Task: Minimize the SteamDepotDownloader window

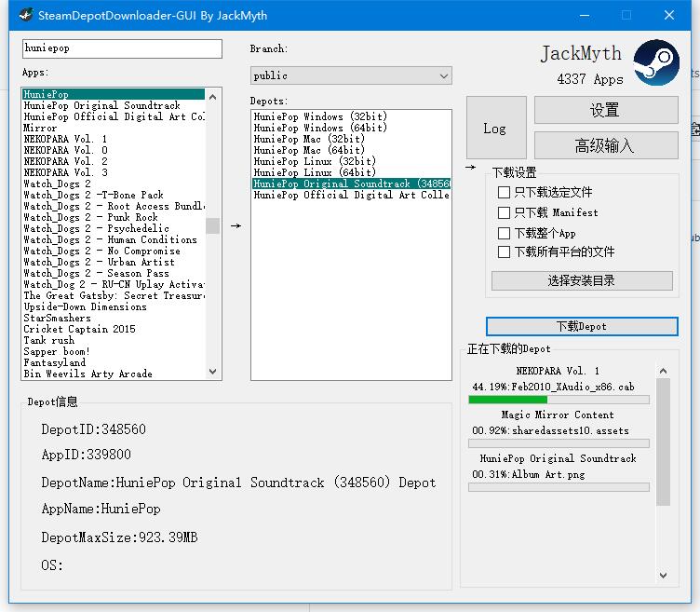Action: point(585,15)
